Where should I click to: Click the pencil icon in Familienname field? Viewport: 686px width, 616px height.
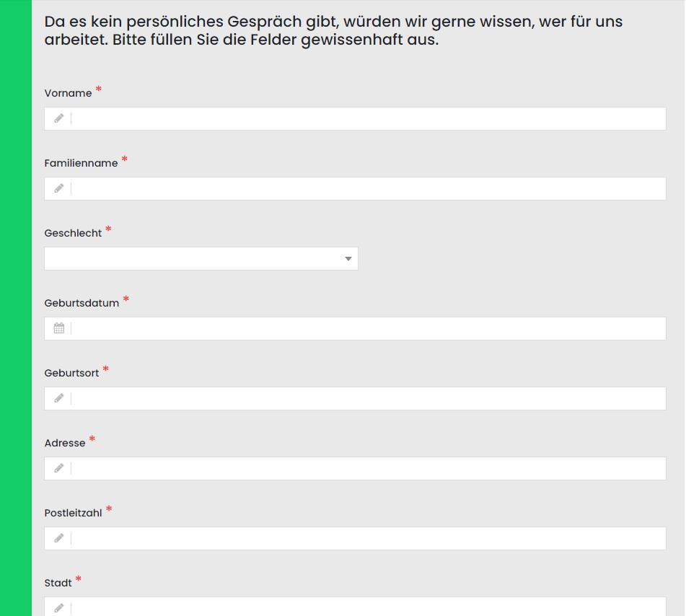[58, 188]
